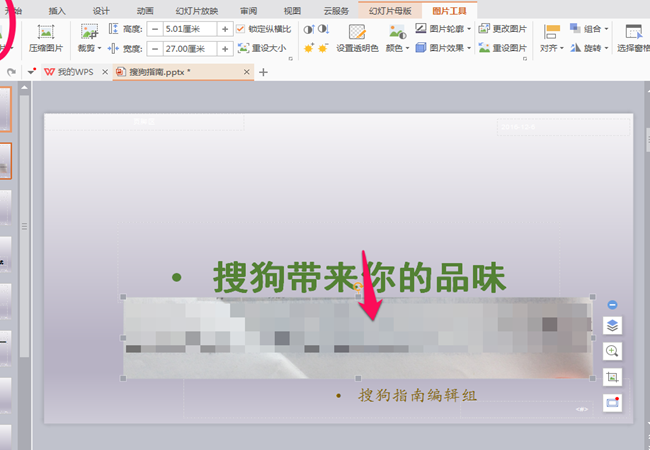Select the first slide thumbnail in the panel
650x450 pixels.
tap(5, 109)
